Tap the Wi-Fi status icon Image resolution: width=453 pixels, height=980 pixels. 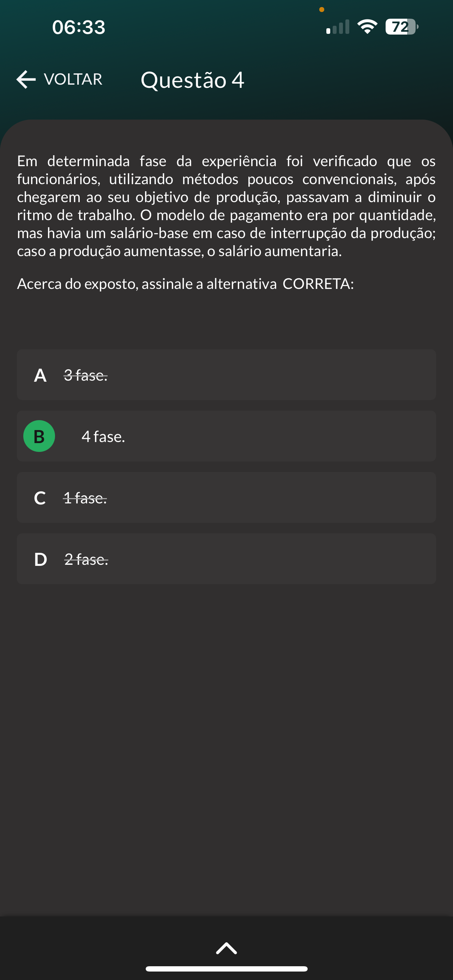pyautogui.click(x=367, y=26)
